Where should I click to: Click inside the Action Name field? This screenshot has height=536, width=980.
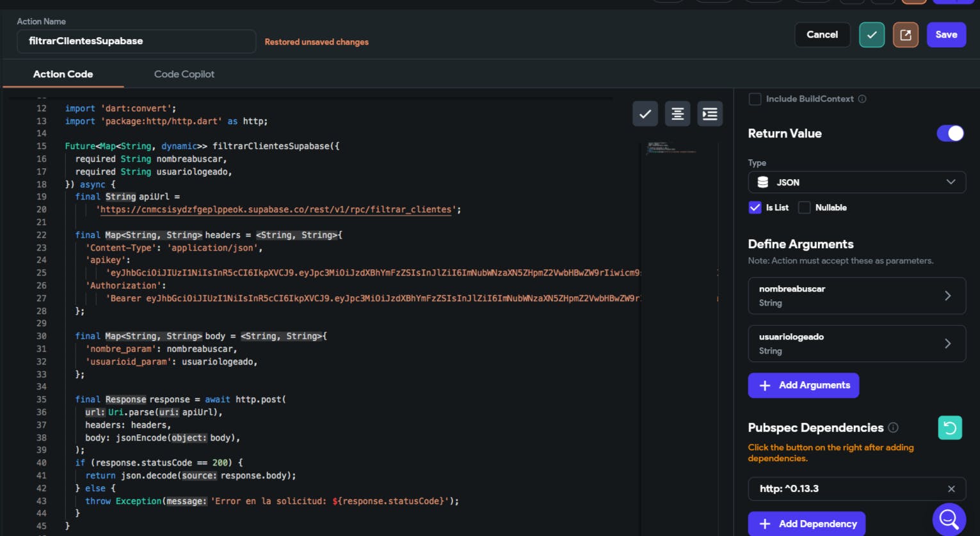136,41
